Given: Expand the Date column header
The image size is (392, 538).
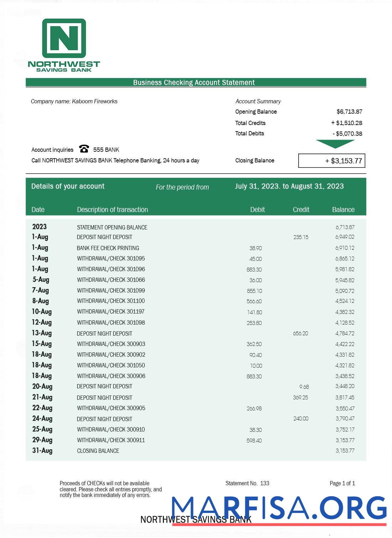Looking at the screenshot, I should click(38, 210).
